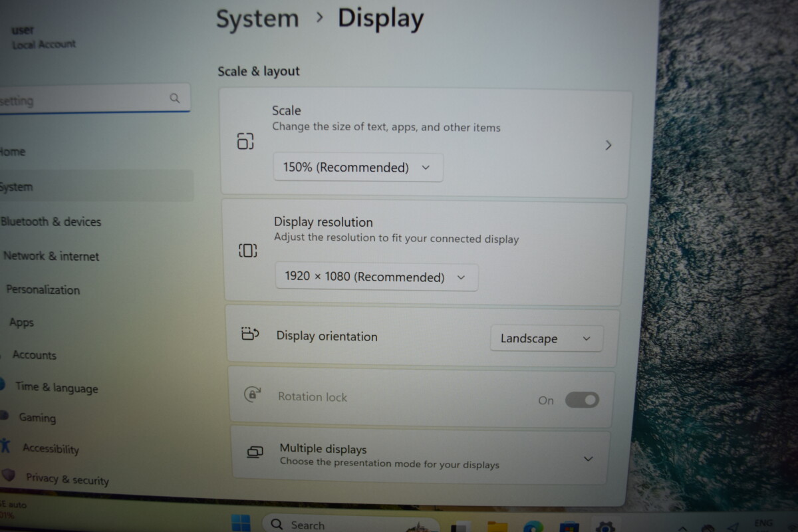Open Microsoft Store from the taskbar
The width and height of the screenshot is (798, 532).
[x=569, y=527]
